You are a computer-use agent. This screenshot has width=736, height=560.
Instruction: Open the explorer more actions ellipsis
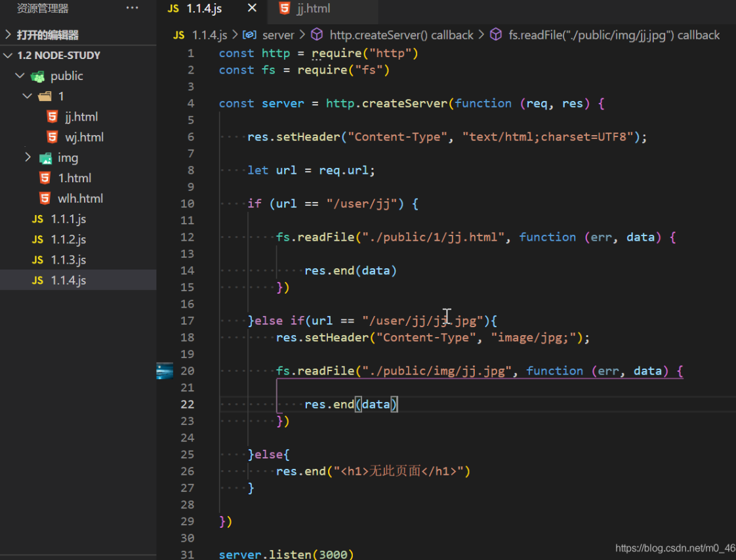click(132, 9)
